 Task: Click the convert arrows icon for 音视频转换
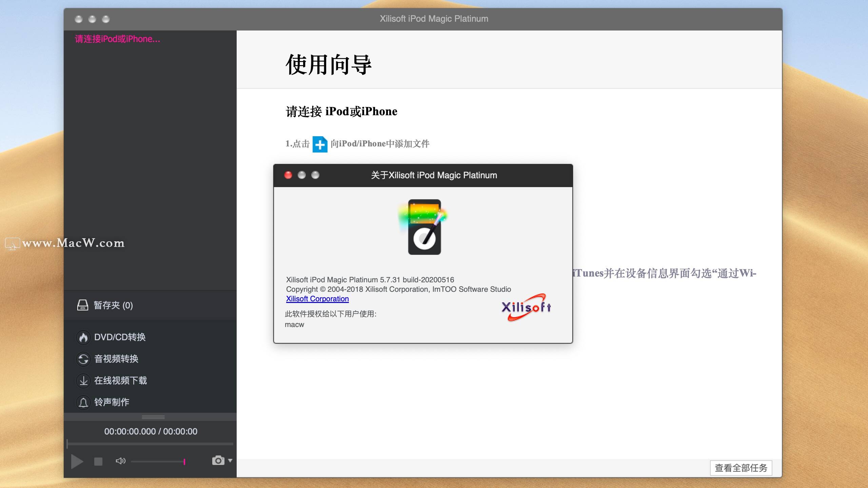[x=83, y=359]
